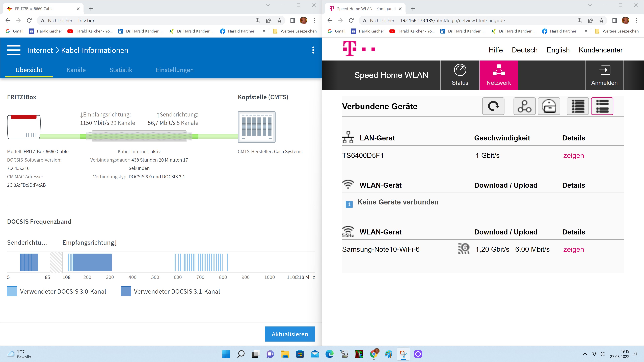Select the Netzwerk navigation tab

tap(498, 75)
